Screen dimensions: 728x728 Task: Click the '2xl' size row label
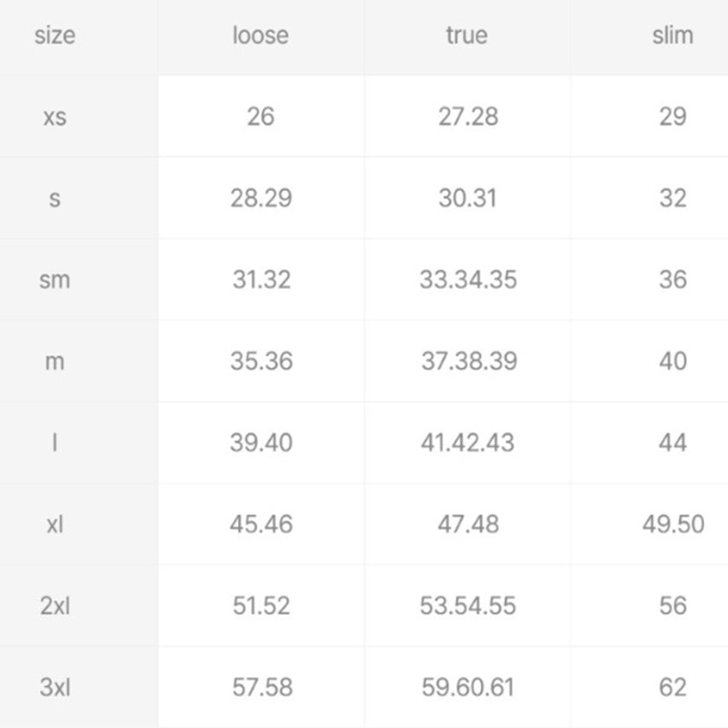[x=55, y=606]
